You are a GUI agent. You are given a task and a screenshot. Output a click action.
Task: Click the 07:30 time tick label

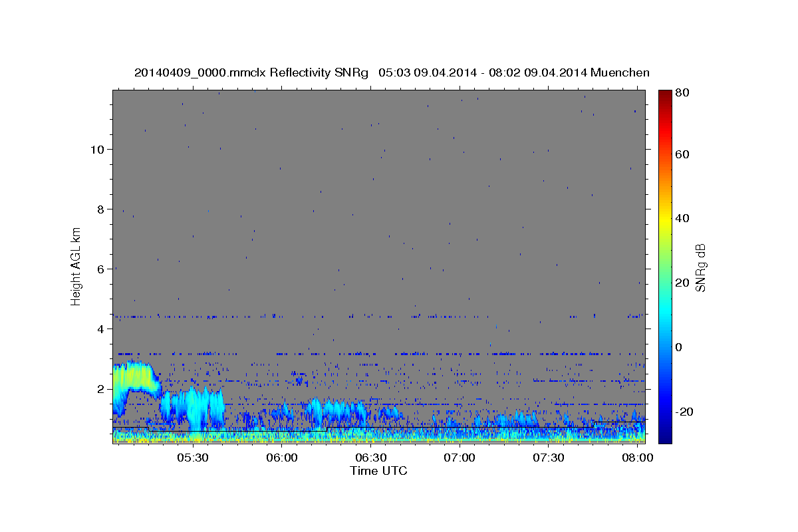click(549, 458)
